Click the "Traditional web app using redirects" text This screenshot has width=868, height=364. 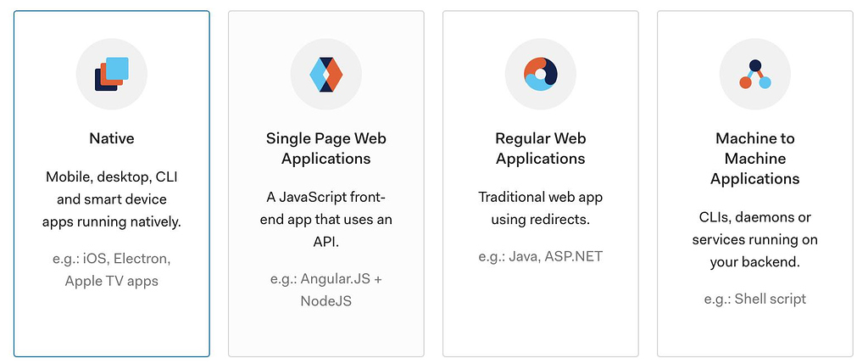click(x=540, y=209)
